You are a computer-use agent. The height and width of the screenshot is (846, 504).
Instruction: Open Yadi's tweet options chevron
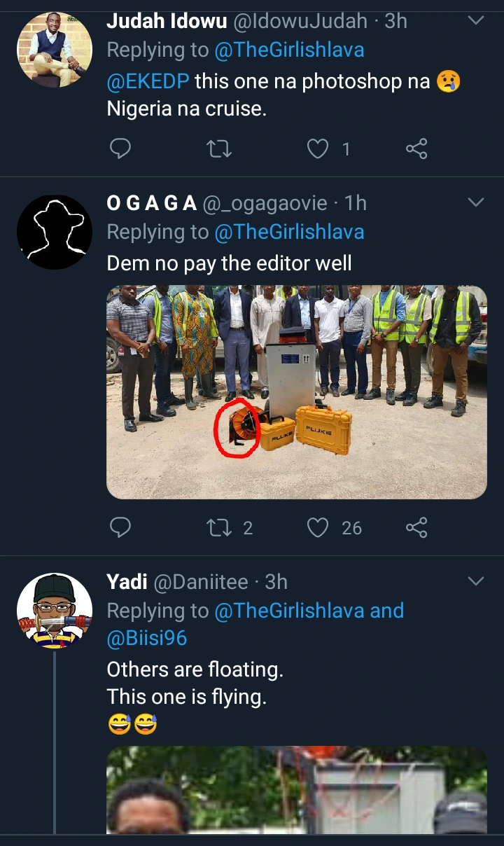pyautogui.click(x=475, y=581)
